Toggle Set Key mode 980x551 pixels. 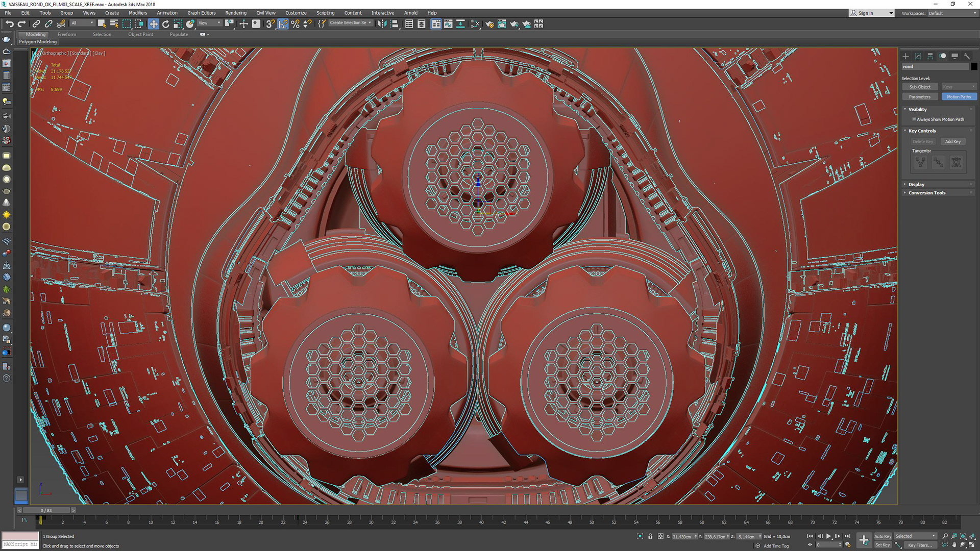click(883, 545)
